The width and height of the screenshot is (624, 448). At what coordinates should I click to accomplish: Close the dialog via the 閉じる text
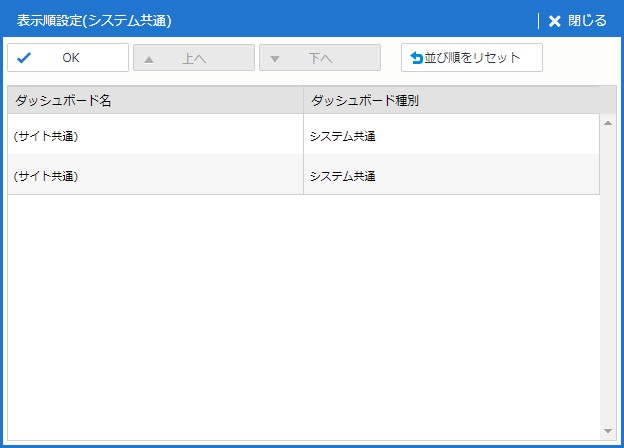[x=587, y=21]
